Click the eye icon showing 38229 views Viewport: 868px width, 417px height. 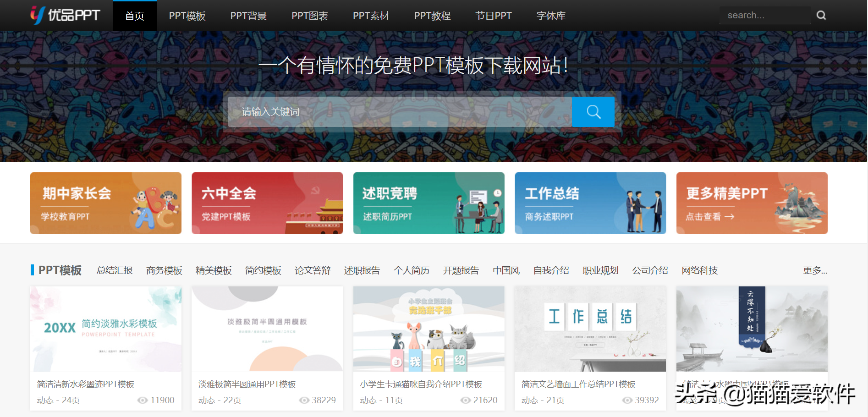303,400
